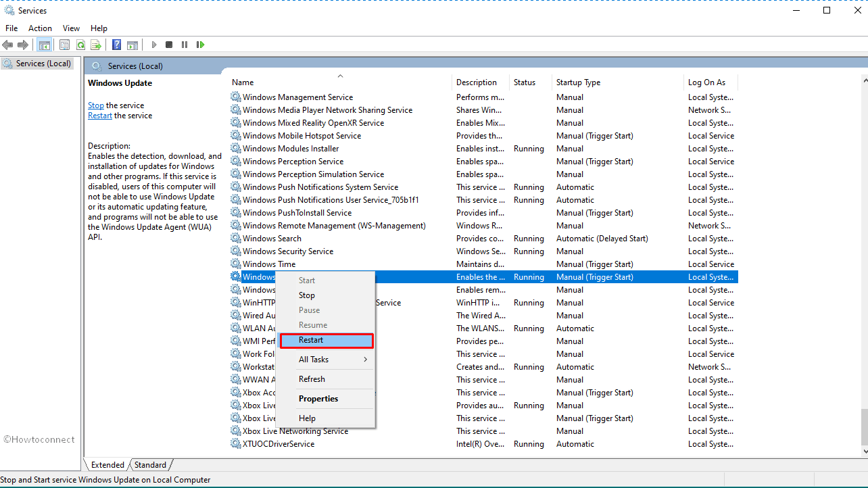
Task: Select Windows Perception Simulation Service row
Action: tap(483, 174)
